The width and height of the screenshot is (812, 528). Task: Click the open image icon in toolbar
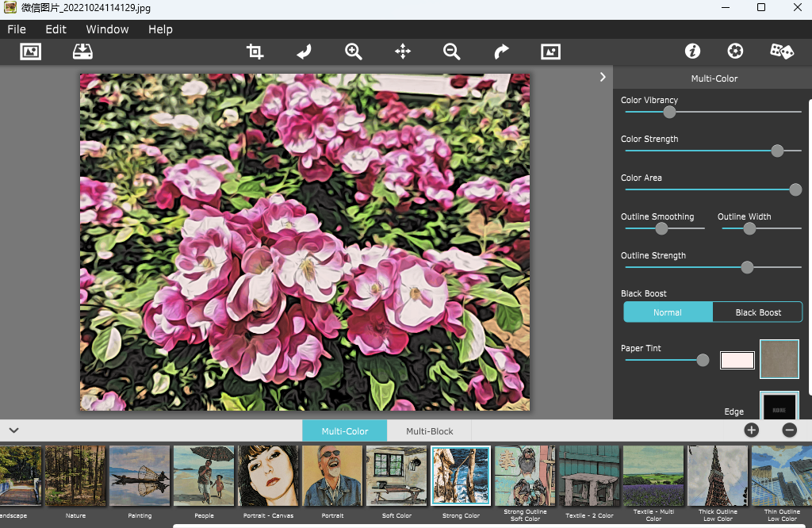click(x=31, y=52)
